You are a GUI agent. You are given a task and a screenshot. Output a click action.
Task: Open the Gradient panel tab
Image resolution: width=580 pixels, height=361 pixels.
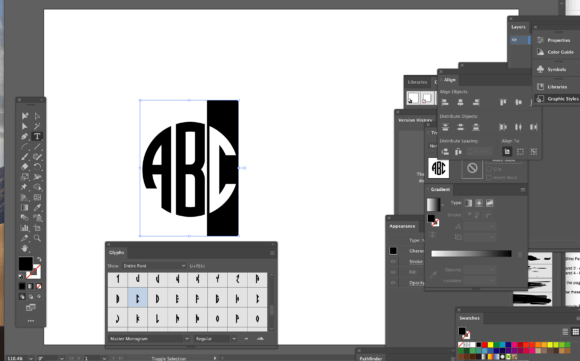(x=440, y=189)
